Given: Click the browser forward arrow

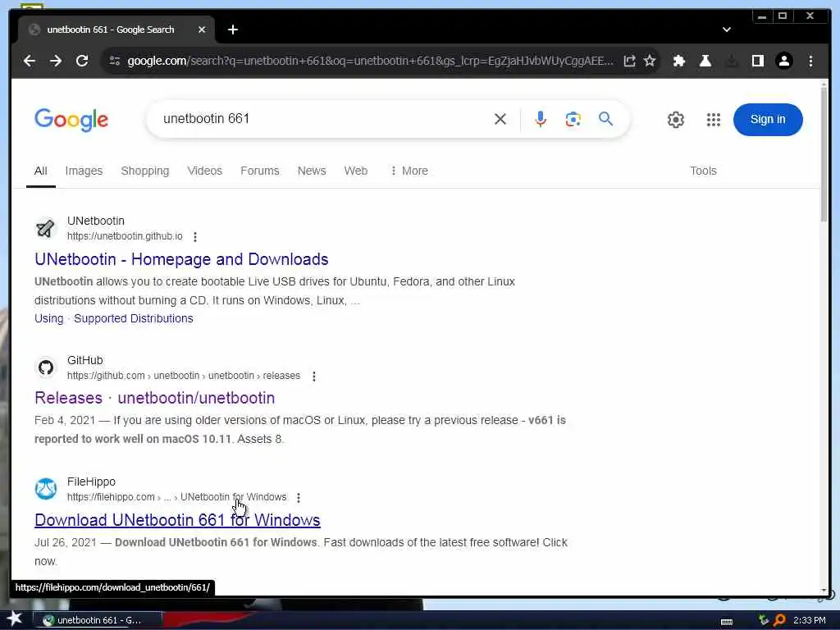Looking at the screenshot, I should point(56,61).
